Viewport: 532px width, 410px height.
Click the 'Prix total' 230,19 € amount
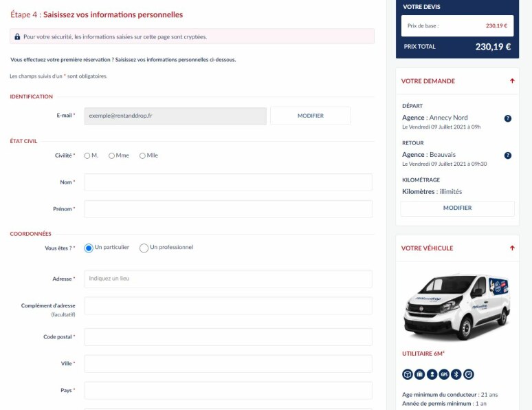coord(493,47)
